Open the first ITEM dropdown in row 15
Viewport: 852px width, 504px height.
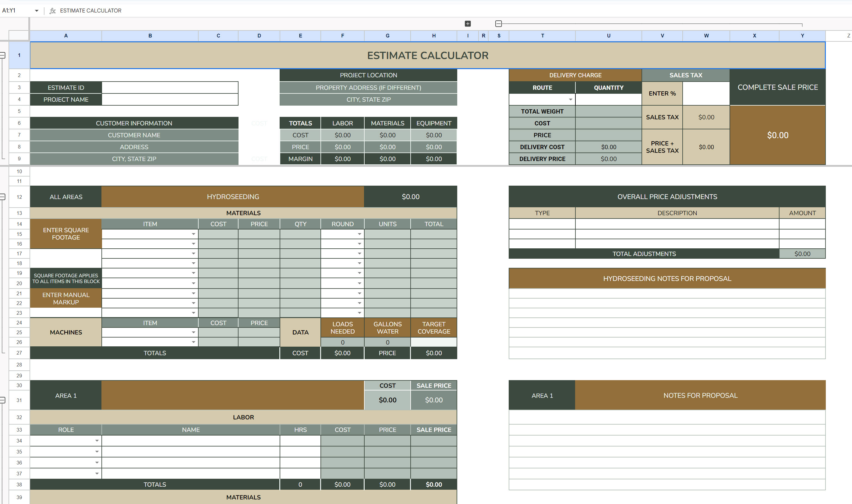(193, 234)
